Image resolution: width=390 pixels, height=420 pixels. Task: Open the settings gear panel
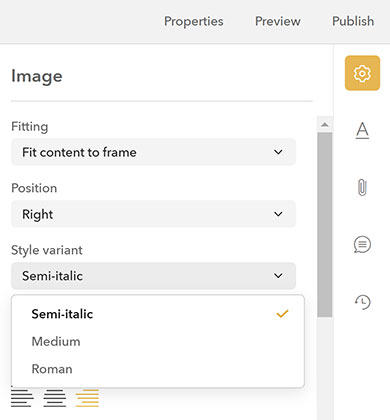pos(362,73)
